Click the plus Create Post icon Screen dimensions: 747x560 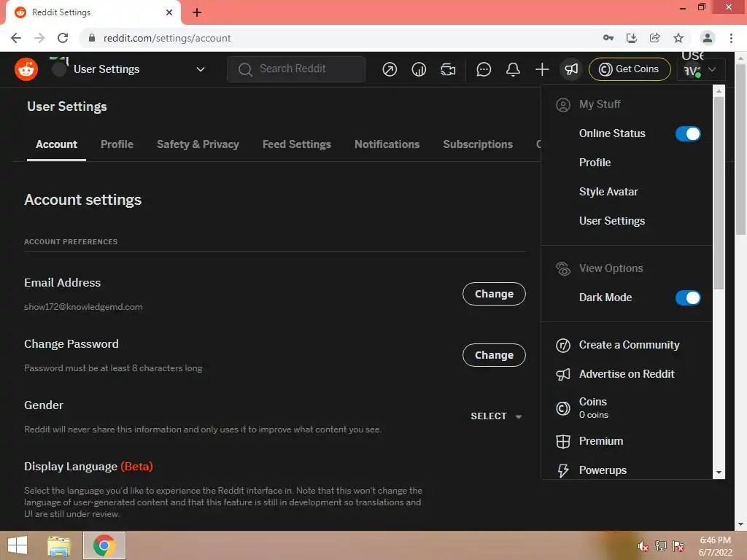click(x=542, y=69)
